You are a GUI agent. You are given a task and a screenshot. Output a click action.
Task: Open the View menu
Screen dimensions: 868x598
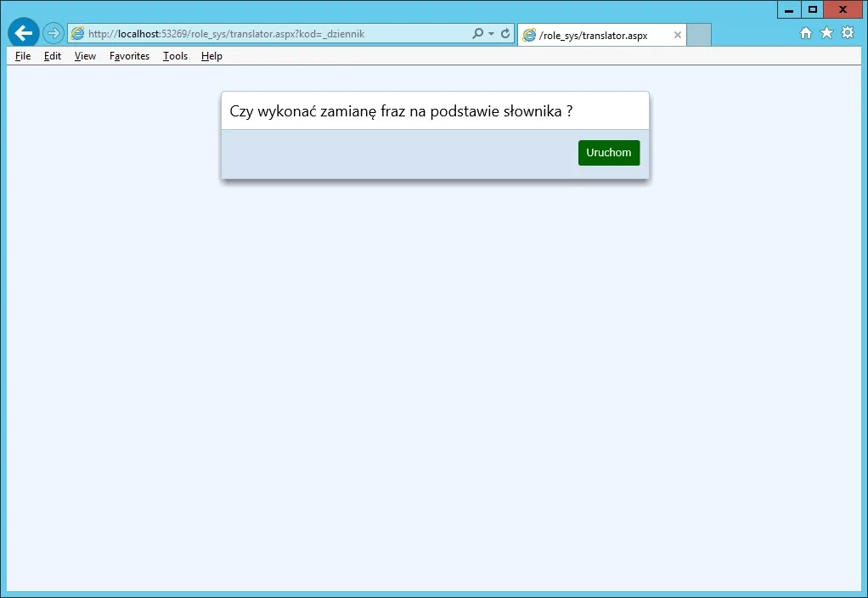(85, 56)
